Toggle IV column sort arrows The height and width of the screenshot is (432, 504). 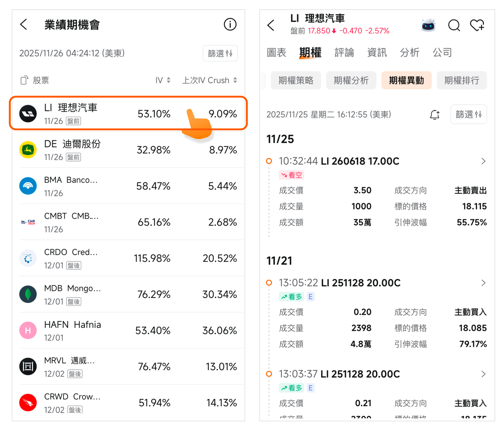point(168,80)
